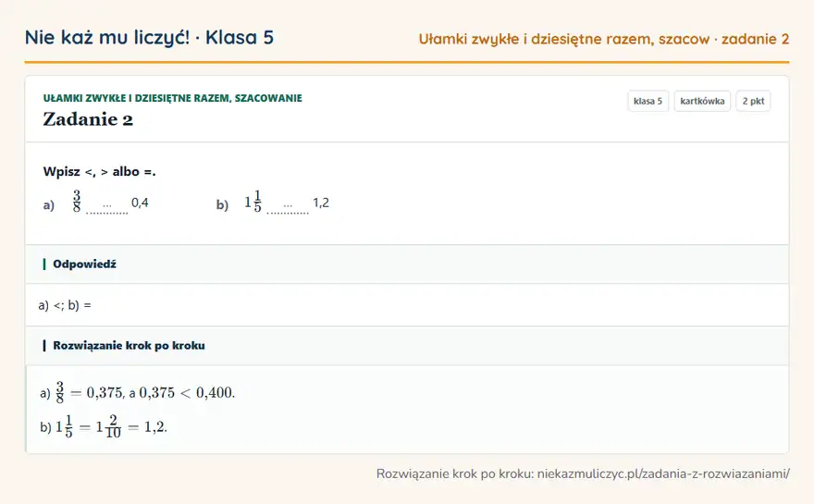Click solution line a) with 0,375 < 0,400
This screenshot has height=504, width=814.
pyautogui.click(x=138, y=393)
